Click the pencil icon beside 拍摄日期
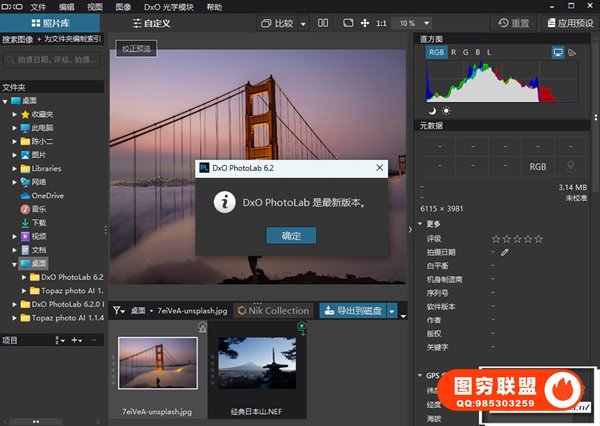 click(505, 252)
